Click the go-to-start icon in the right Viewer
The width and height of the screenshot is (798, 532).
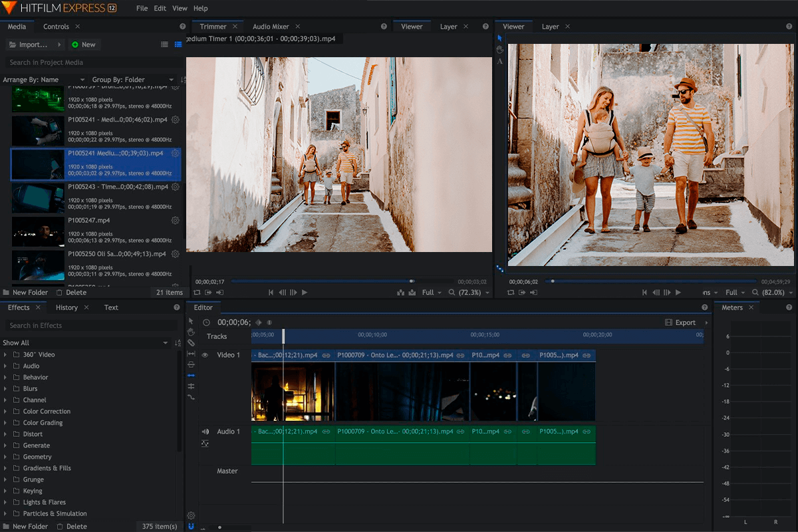tap(644, 292)
